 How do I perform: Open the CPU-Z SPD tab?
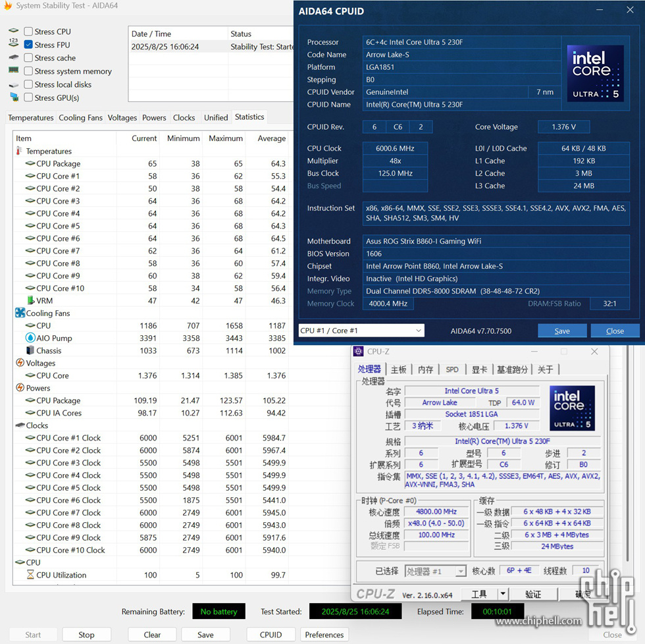(452, 369)
